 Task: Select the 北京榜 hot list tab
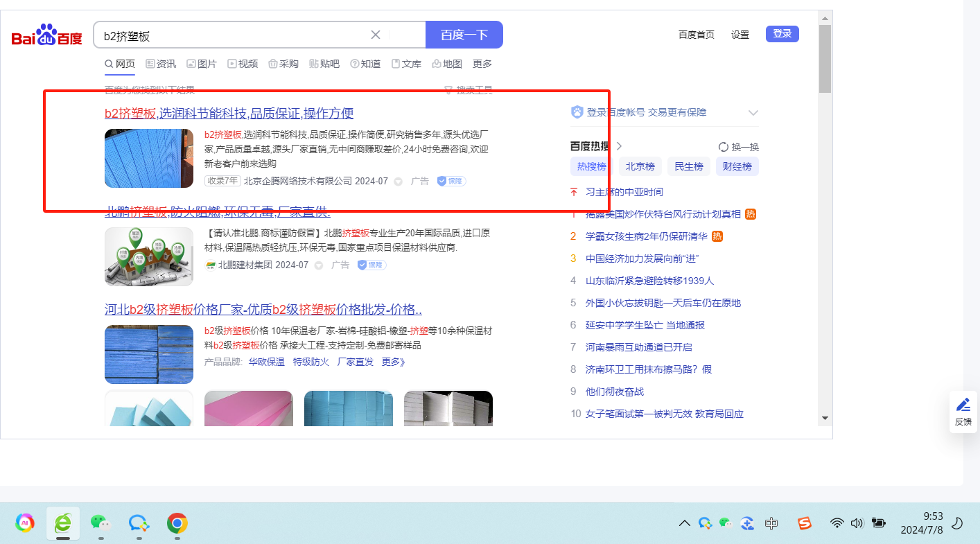tap(640, 166)
